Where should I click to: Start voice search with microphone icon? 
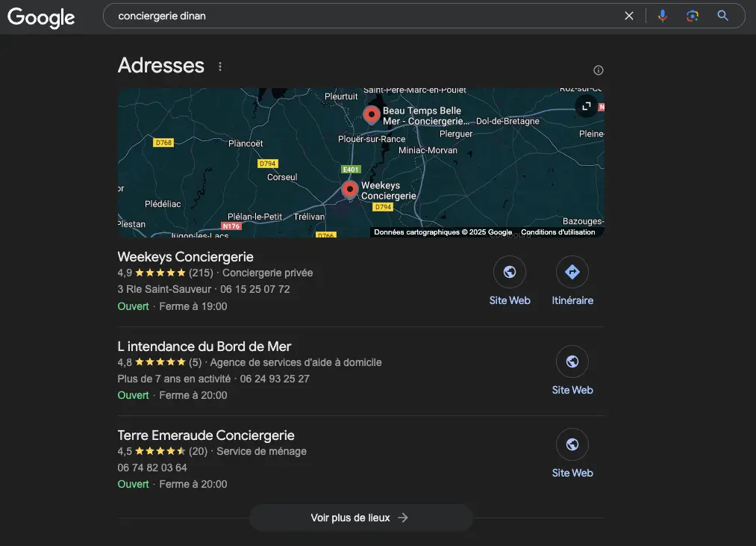click(x=663, y=16)
